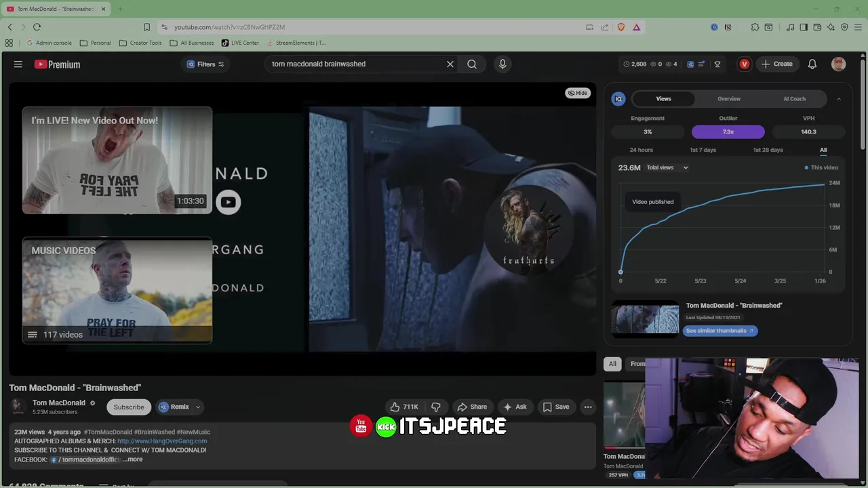This screenshot has width=868, height=488.
Task: Click the blue vidIQ logo in toolbar
Action: click(x=690, y=64)
